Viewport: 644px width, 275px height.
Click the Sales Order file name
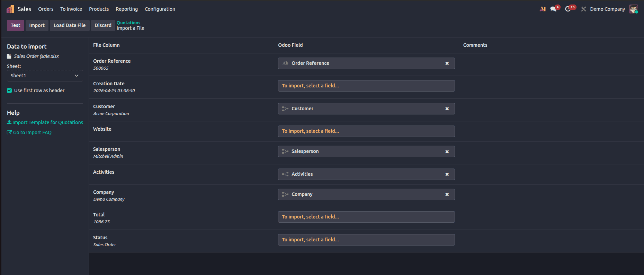pyautogui.click(x=36, y=56)
